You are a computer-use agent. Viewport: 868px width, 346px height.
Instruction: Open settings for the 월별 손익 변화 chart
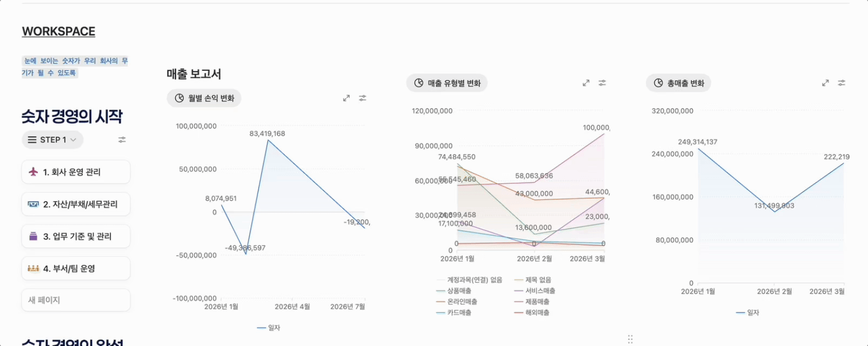363,98
